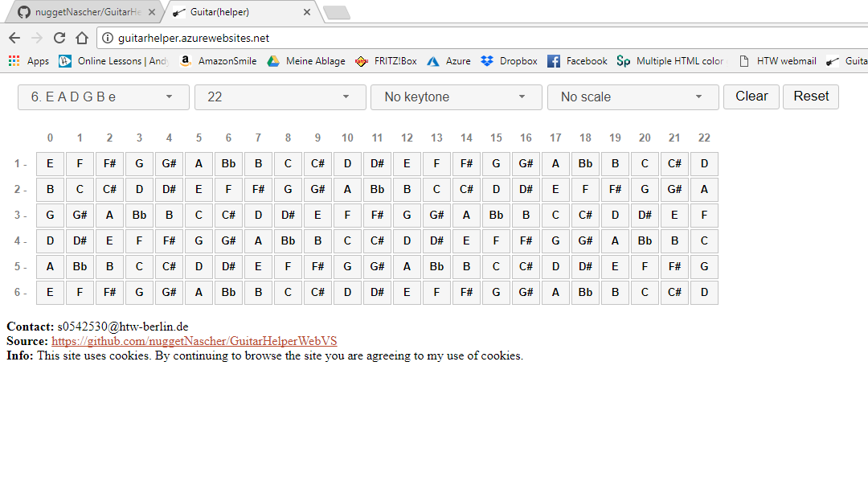
Task: Open the 'No scale' dropdown
Action: click(633, 97)
